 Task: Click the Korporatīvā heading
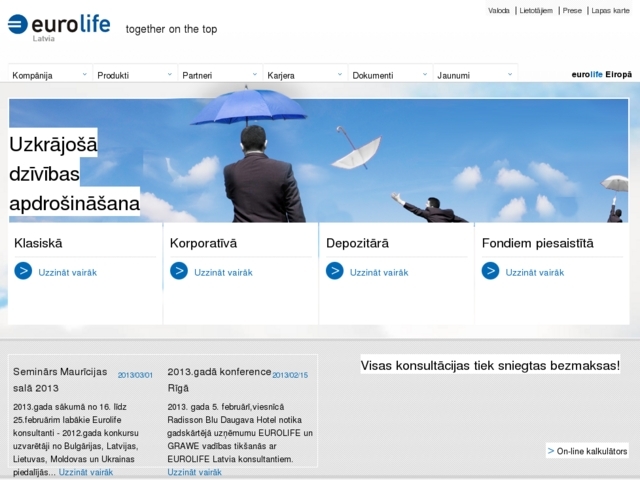click(x=203, y=243)
